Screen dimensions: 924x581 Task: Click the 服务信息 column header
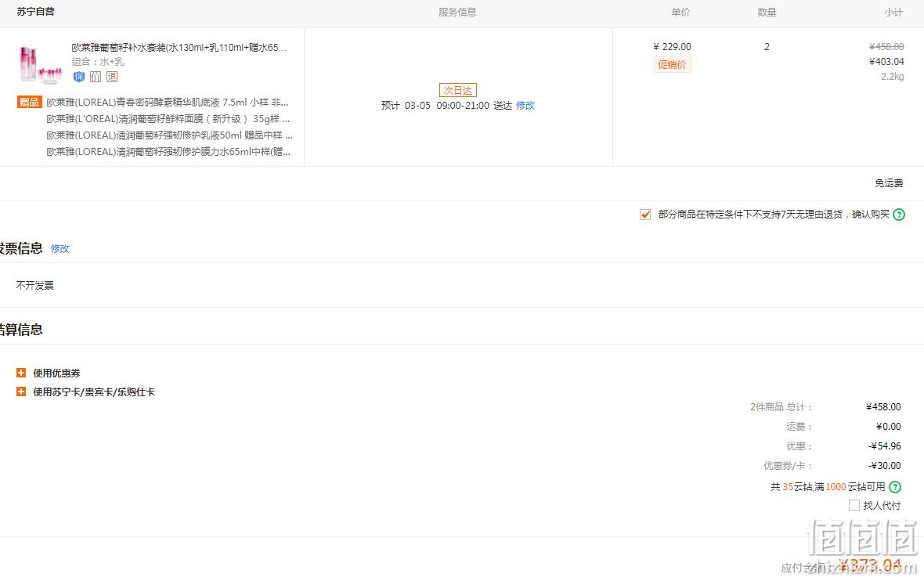[457, 13]
